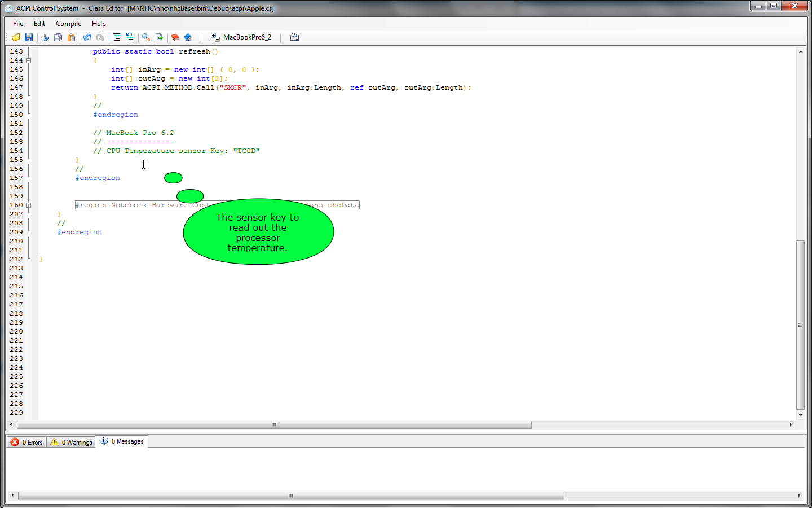Click the Cut scissors icon
Viewport: 812px width, 508px height.
pos(45,37)
